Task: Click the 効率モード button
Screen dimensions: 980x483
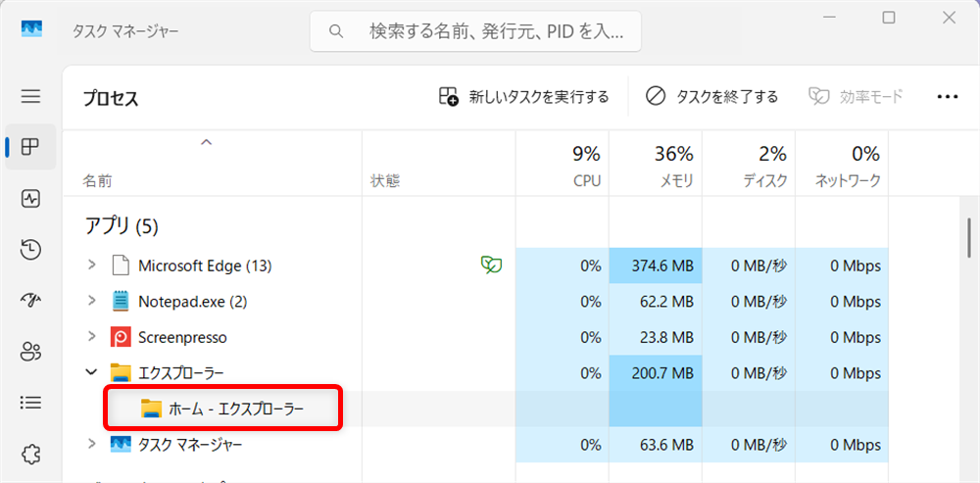Action: coord(856,97)
